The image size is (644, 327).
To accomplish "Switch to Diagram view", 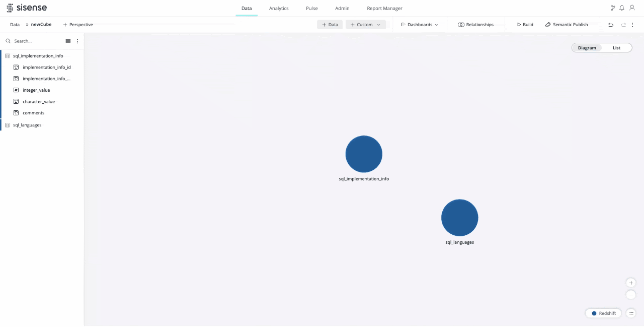I will (587, 48).
